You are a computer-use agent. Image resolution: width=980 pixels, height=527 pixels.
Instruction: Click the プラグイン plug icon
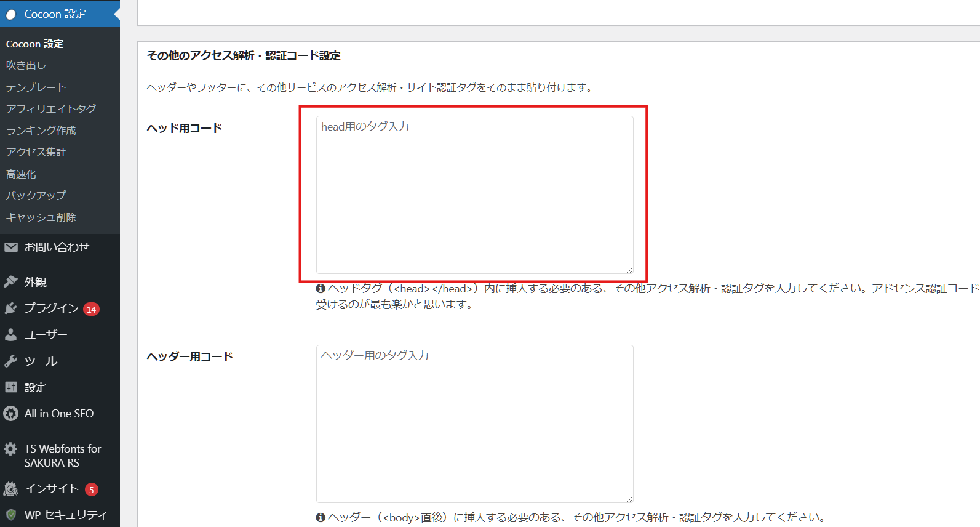tap(11, 308)
